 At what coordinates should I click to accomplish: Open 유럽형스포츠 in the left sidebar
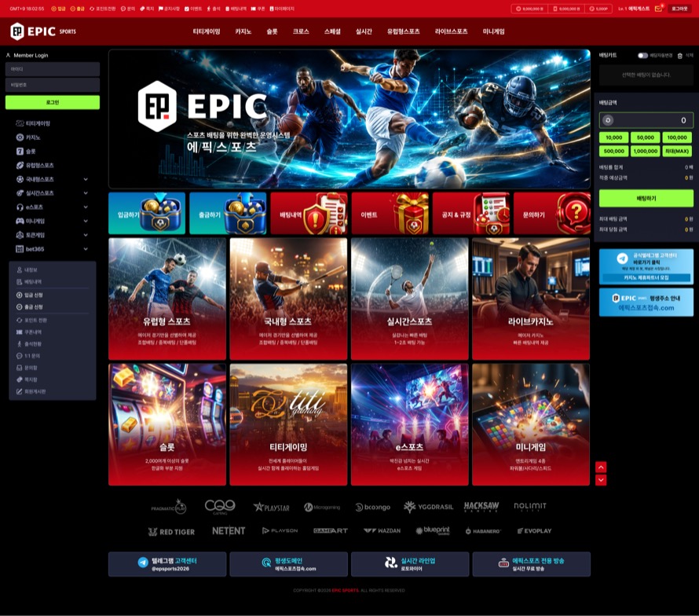click(35, 166)
